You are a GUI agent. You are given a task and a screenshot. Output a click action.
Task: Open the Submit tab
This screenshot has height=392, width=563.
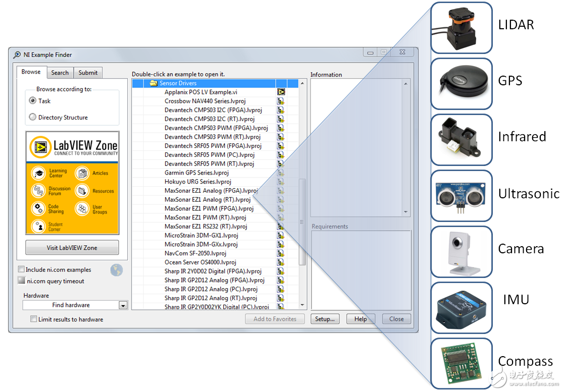coord(88,72)
